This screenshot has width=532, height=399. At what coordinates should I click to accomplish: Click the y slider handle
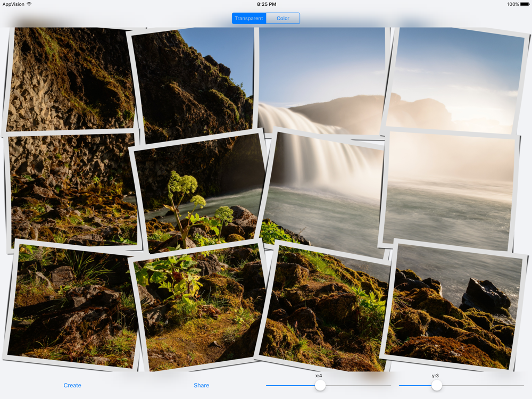(437, 385)
